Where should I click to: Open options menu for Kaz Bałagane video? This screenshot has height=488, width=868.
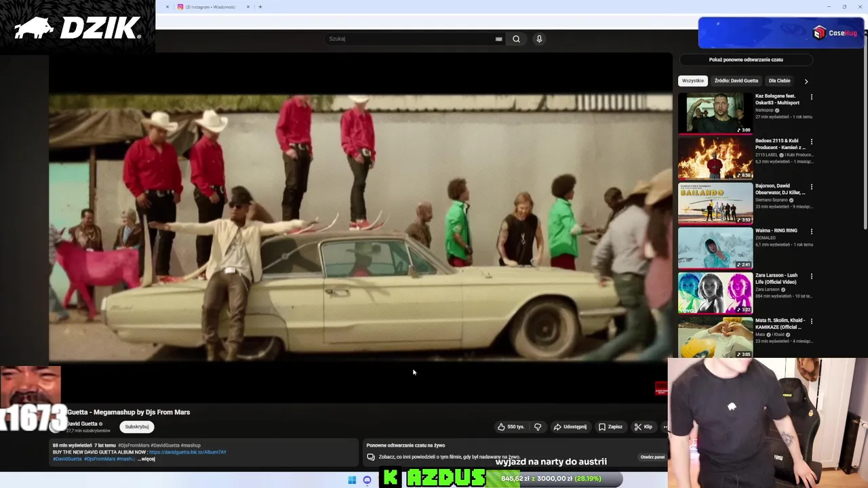tap(811, 97)
